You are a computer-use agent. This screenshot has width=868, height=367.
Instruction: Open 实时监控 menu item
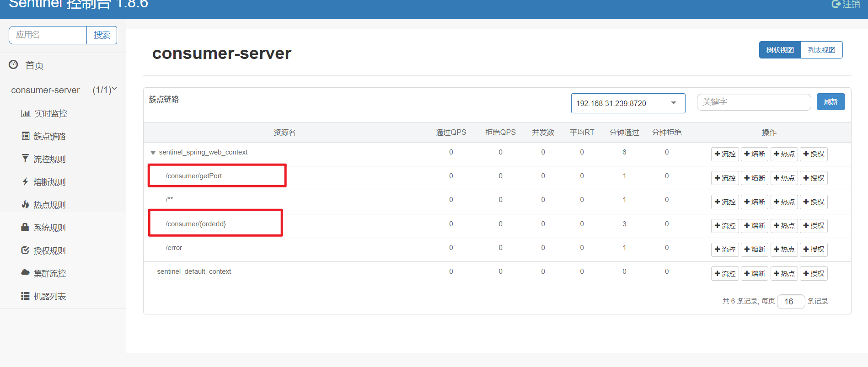[x=50, y=113]
